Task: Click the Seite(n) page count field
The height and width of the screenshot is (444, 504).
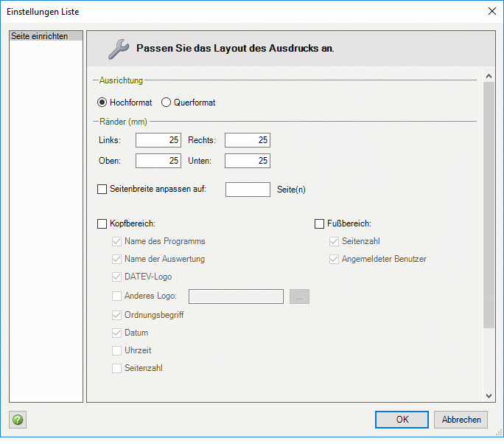Action: tap(247, 190)
